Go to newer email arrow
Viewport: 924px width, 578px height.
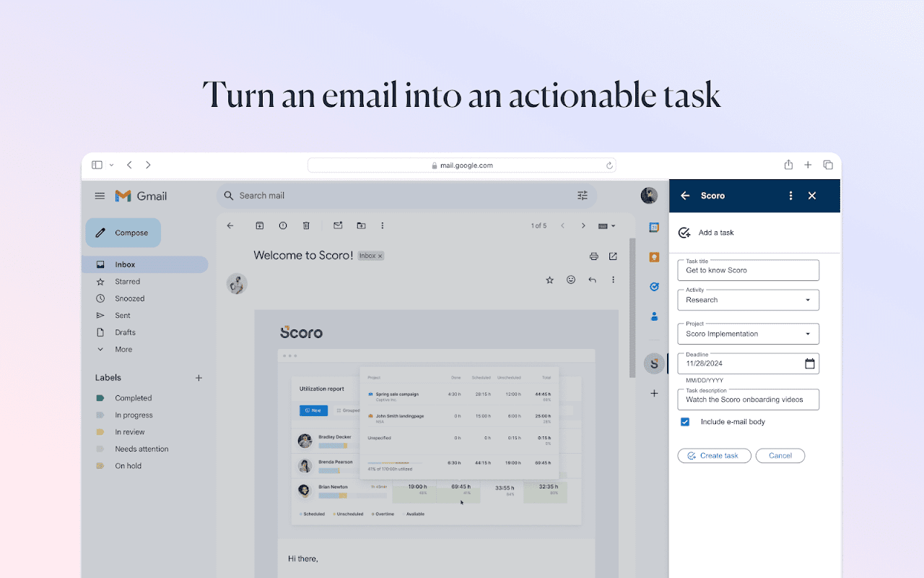563,225
